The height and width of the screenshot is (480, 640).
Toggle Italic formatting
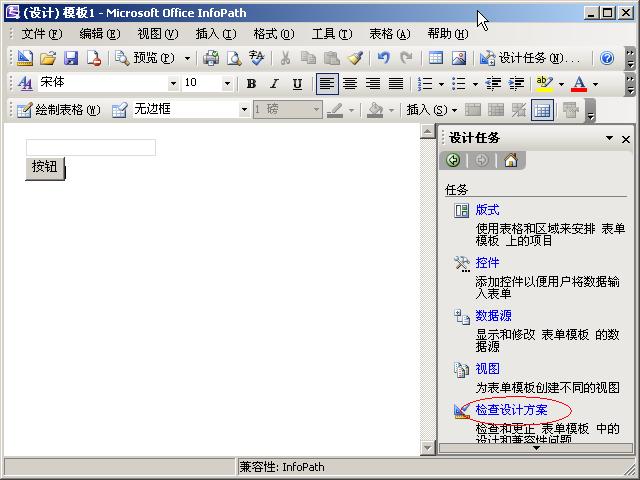point(274,84)
